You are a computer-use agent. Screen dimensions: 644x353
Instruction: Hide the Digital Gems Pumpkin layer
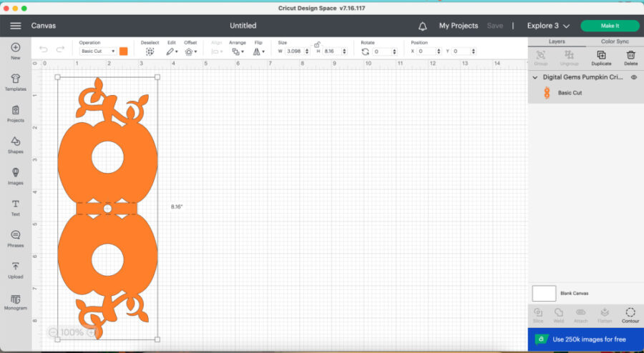[633, 77]
